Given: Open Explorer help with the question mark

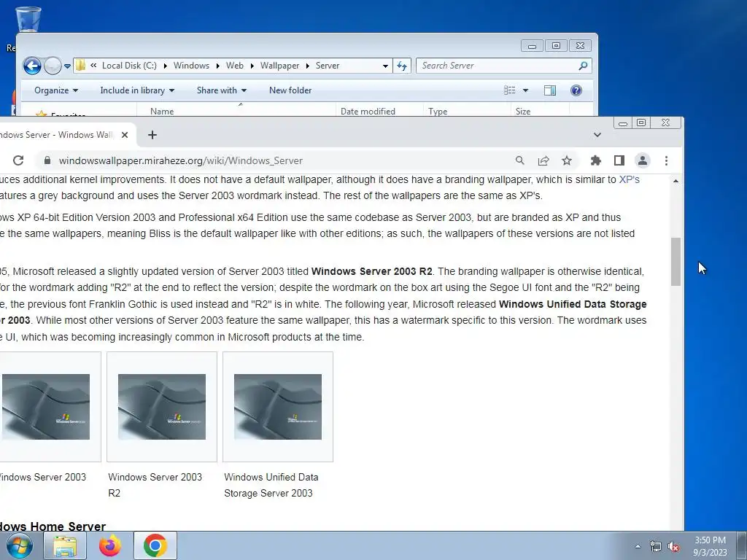Looking at the screenshot, I should pyautogui.click(x=576, y=90).
